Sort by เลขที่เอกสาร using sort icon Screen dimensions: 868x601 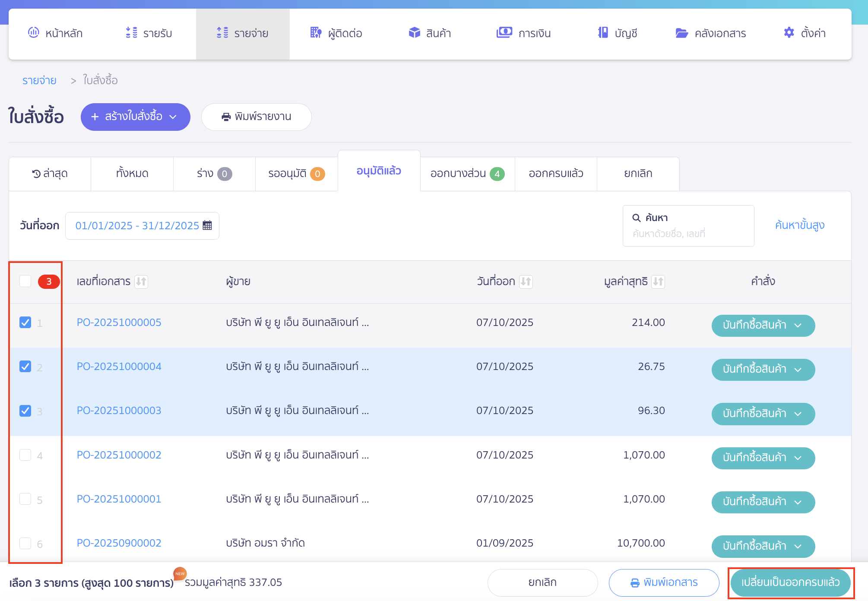pos(141,282)
